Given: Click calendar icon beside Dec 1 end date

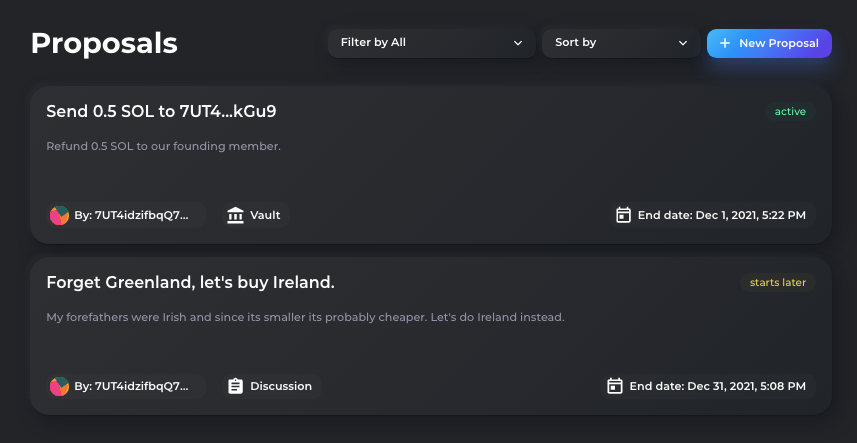Looking at the screenshot, I should (x=623, y=215).
